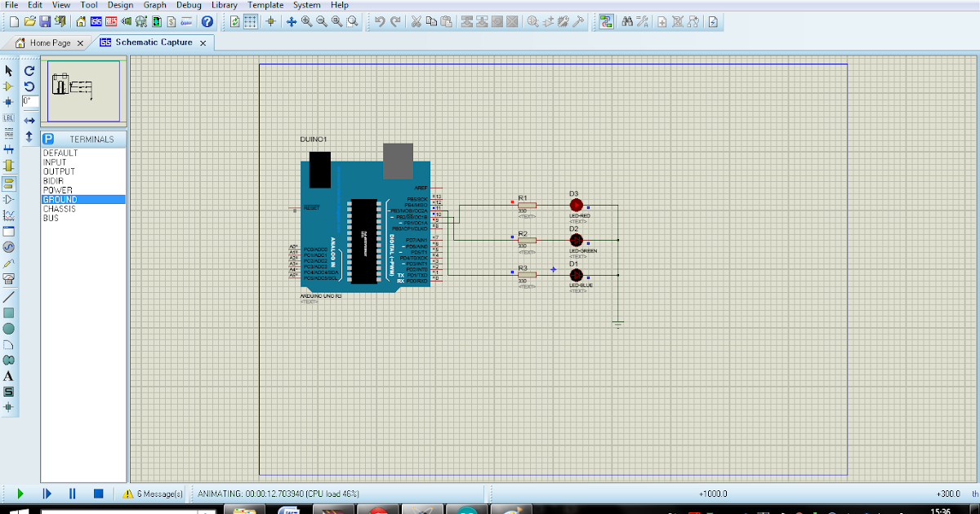Choose 2D text 'A' tool

point(9,375)
